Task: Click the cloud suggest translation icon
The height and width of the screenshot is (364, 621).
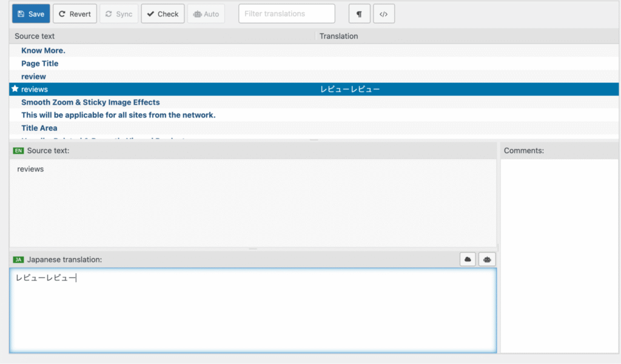Action: point(468,259)
